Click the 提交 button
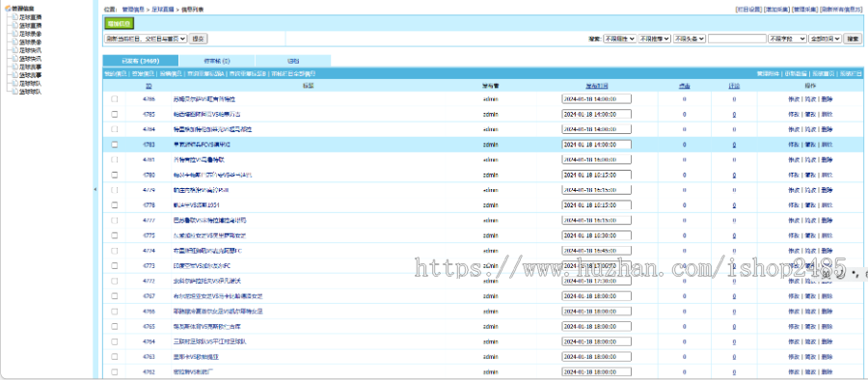This screenshot has height=380, width=868. click(x=198, y=39)
